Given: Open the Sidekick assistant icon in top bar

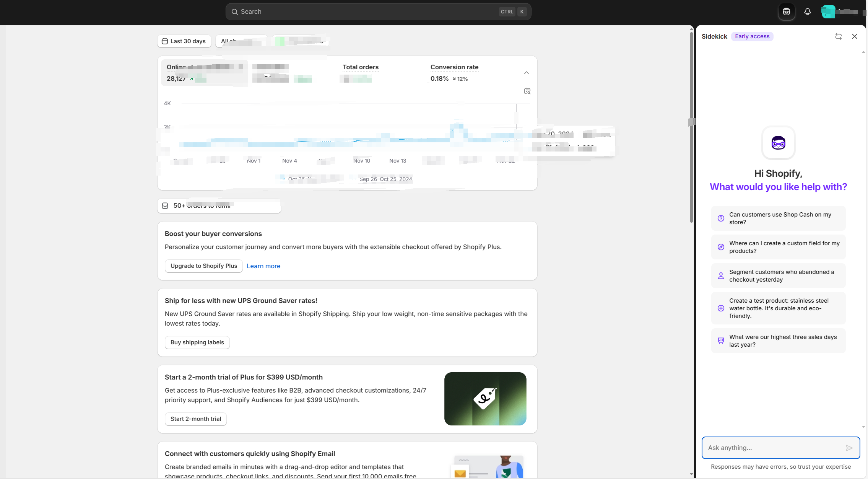Looking at the screenshot, I should coord(786,12).
